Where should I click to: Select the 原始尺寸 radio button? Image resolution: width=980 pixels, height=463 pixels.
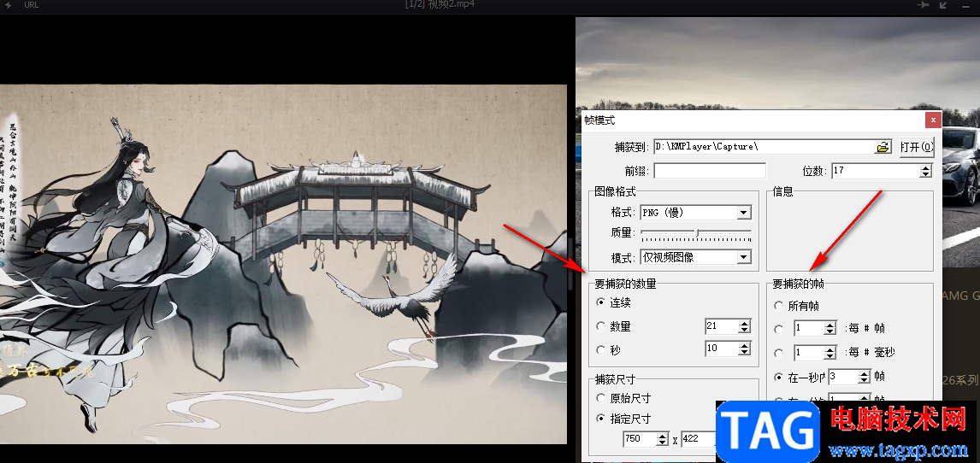pos(601,398)
